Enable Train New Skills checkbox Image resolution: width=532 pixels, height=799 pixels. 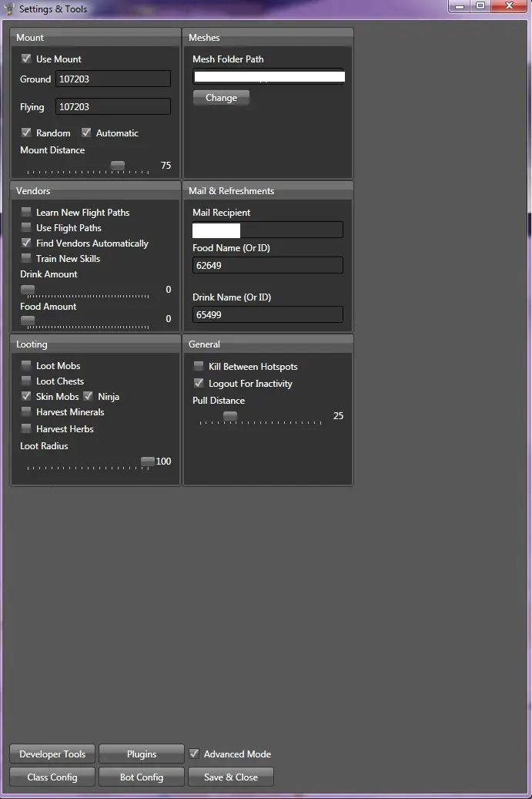pyautogui.click(x=26, y=258)
